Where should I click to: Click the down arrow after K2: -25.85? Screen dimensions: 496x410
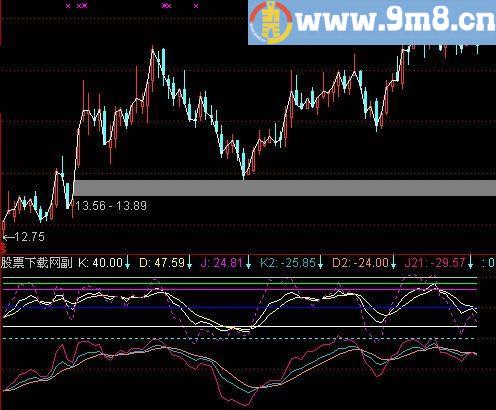click(x=320, y=263)
